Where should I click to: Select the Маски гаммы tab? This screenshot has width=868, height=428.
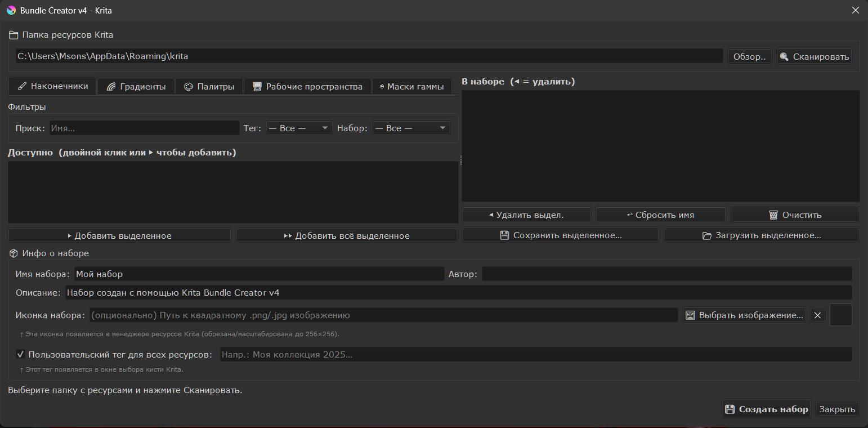pos(411,87)
